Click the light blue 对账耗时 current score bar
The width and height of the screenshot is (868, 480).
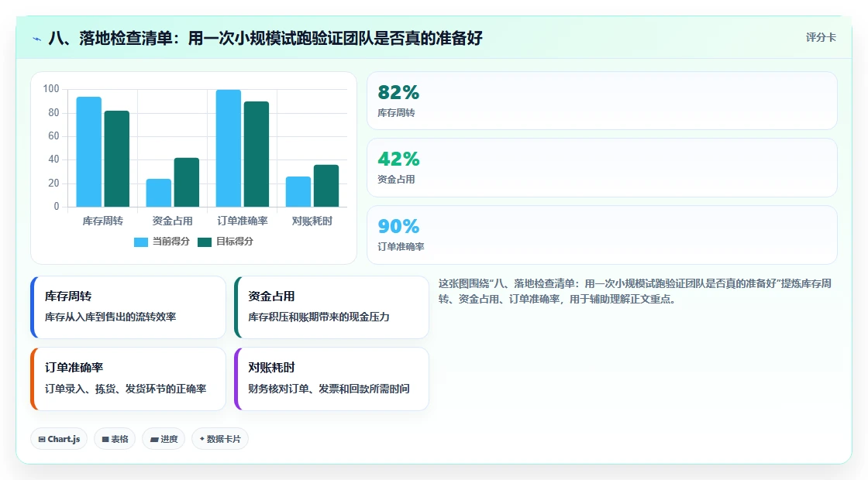coord(298,192)
